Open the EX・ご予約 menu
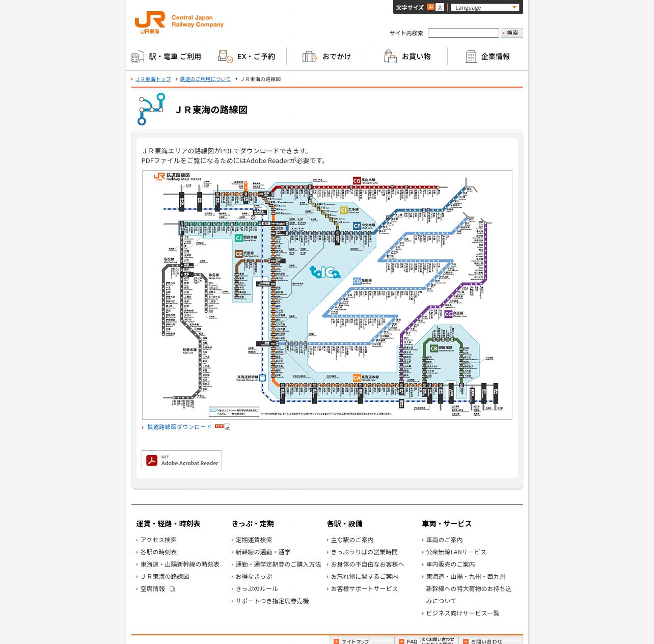654x644 pixels. point(247,57)
